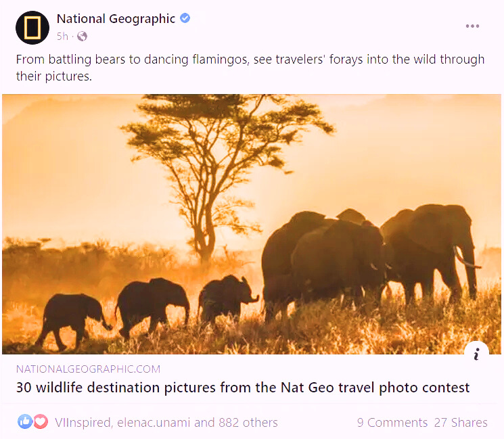Open the elephants at sunset photo
The width and height of the screenshot is (504, 439).
(252, 224)
